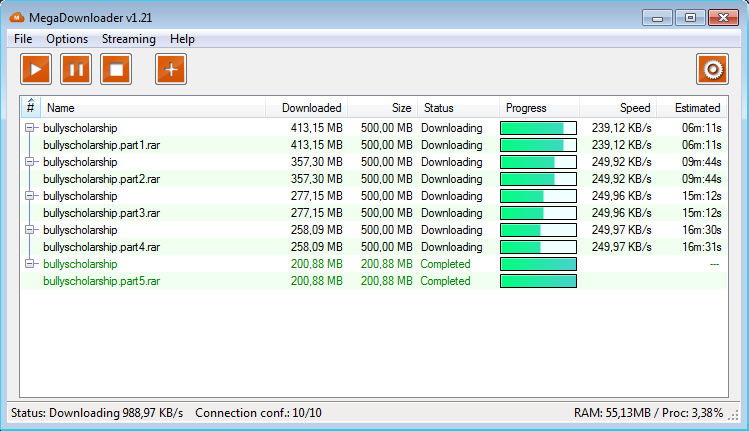Click progress bar of bullyscholarship.part1.rar
Screen dimensions: 749x431
(x=538, y=145)
